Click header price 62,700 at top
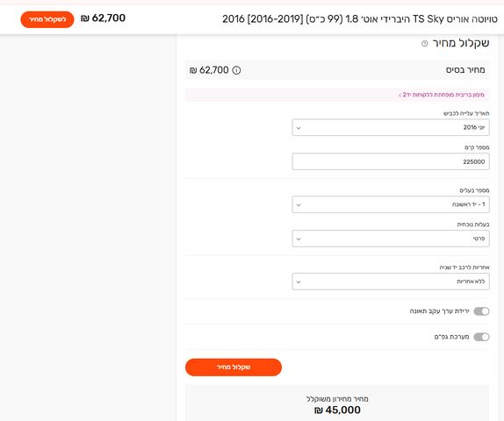 point(103,18)
